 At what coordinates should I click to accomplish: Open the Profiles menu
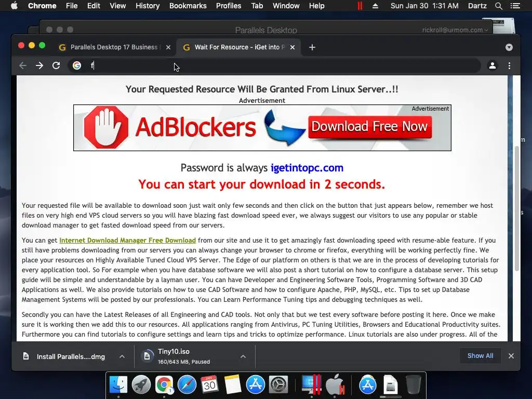(229, 6)
